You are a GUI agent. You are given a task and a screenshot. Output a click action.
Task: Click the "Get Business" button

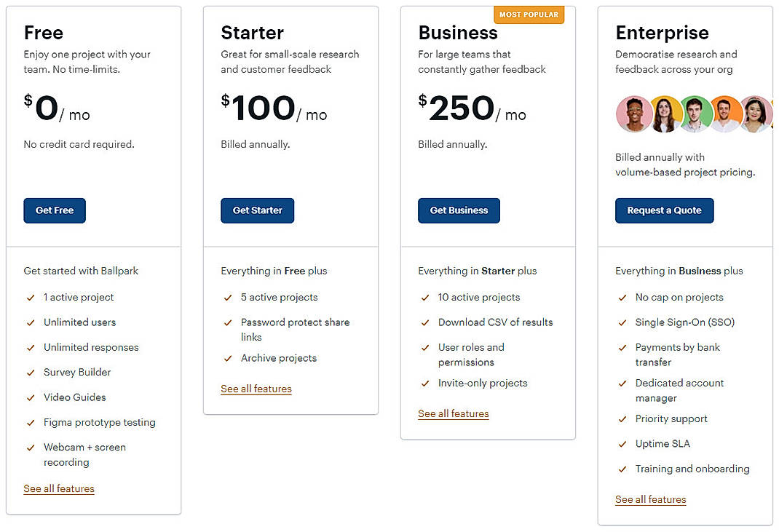[x=459, y=210]
